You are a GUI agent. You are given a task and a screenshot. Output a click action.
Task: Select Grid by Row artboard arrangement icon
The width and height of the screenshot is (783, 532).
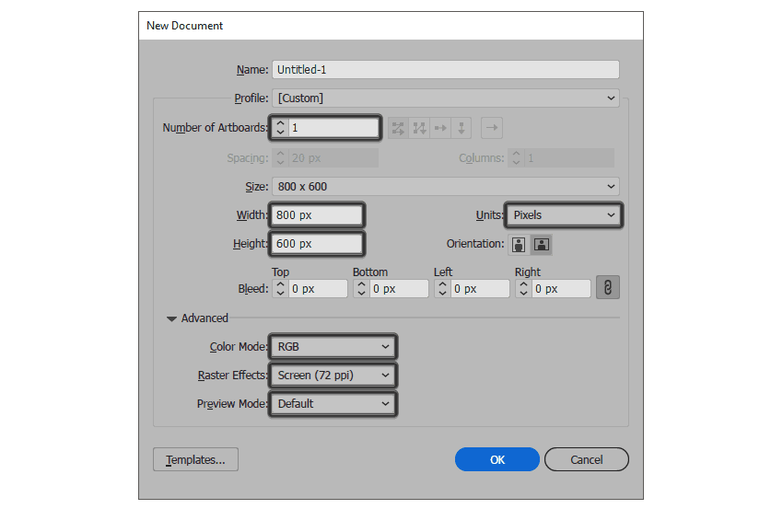click(398, 128)
